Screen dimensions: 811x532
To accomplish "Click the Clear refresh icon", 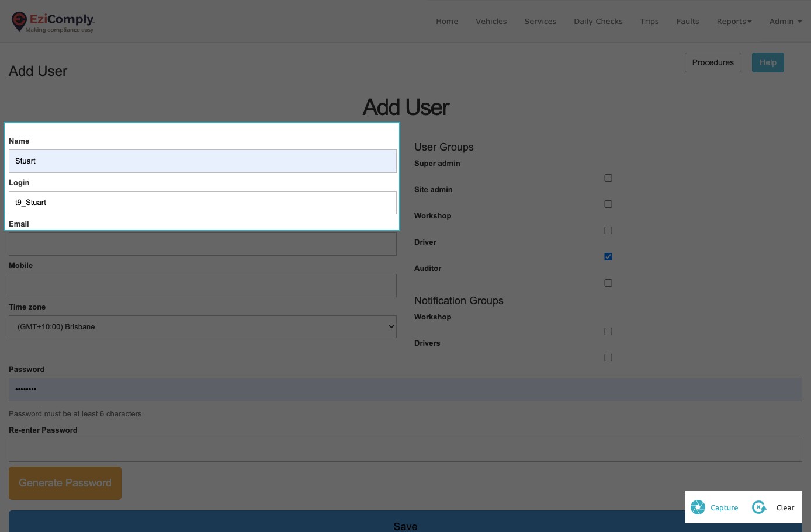I will tap(759, 507).
